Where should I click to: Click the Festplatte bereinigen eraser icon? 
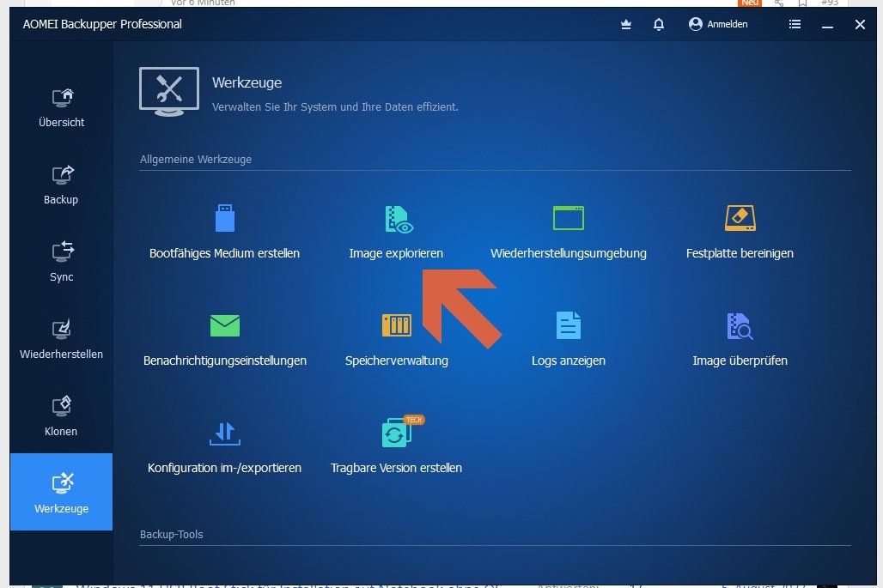[740, 218]
